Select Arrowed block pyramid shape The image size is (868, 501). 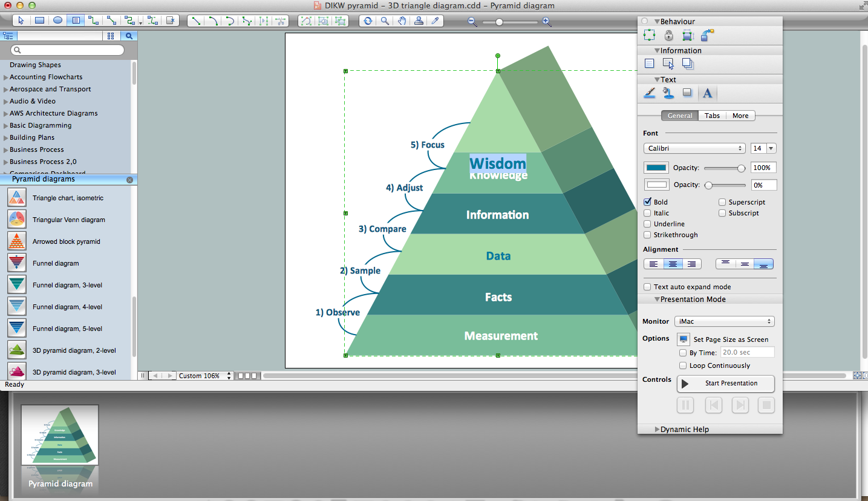click(x=66, y=241)
